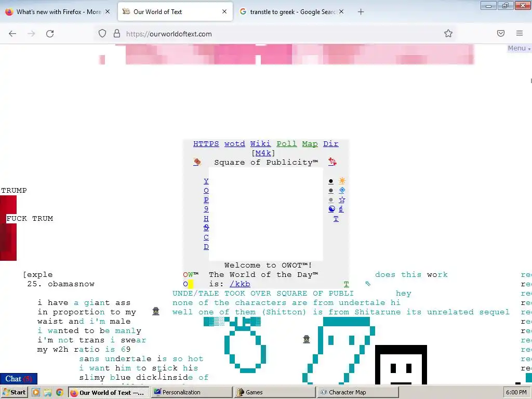Switch to transtle to greek Google Search tab
This screenshot has height=399, width=532.
pyautogui.click(x=292, y=12)
